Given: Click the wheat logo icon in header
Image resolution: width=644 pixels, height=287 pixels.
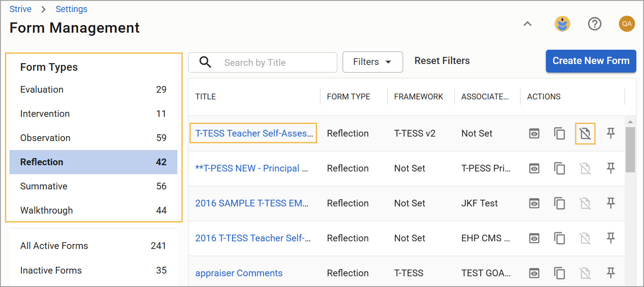Looking at the screenshot, I should pos(562,24).
